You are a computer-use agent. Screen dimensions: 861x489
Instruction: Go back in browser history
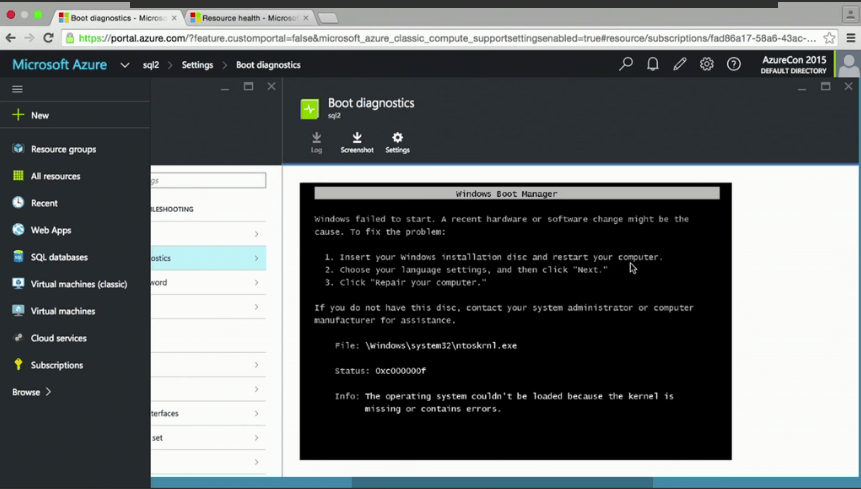tap(10, 38)
